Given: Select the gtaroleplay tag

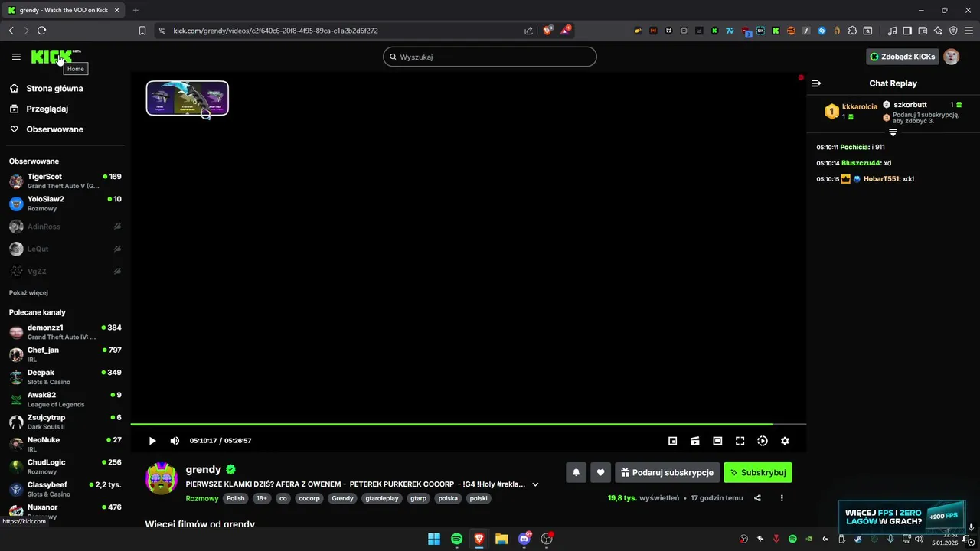Looking at the screenshot, I should click(x=382, y=498).
